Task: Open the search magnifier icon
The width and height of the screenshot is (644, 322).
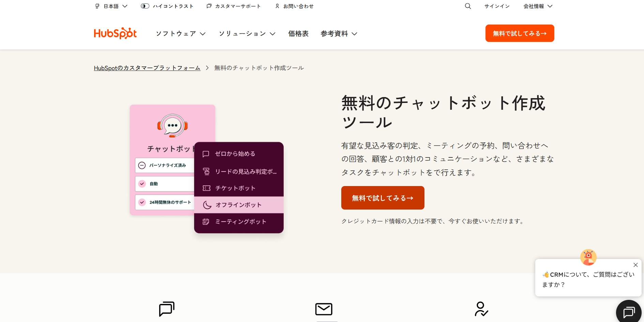Action: point(468,6)
